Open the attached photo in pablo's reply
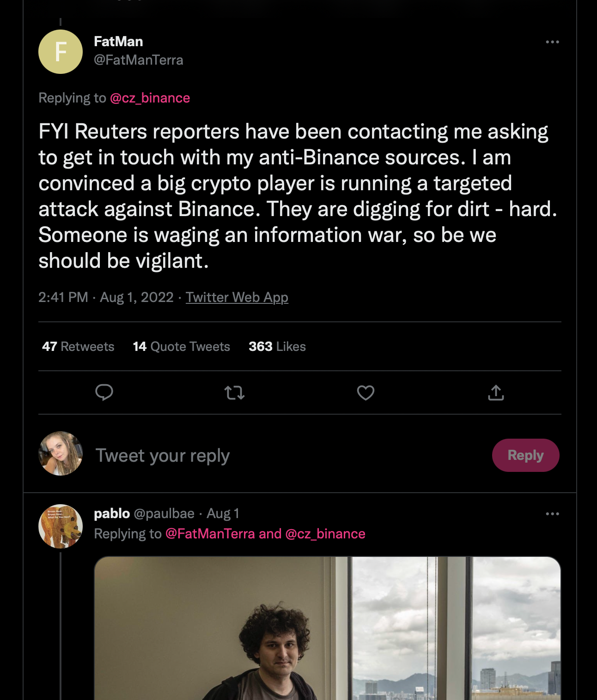597x700 pixels. [328, 628]
